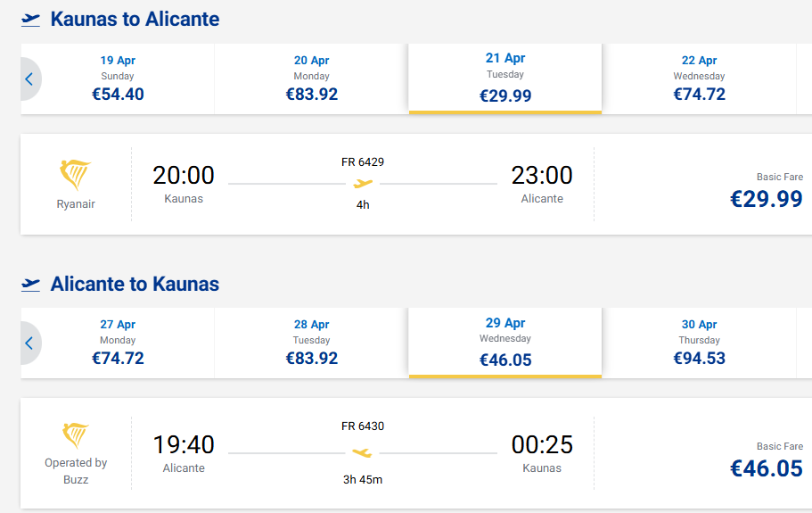
Task: Click the yellow plane icon under FR 6429
Action: [x=362, y=184]
